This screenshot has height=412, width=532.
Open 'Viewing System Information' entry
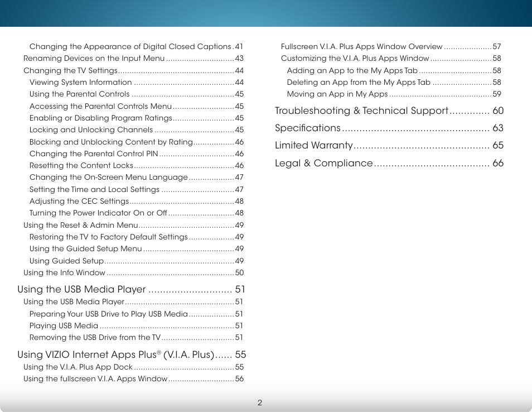137,82
